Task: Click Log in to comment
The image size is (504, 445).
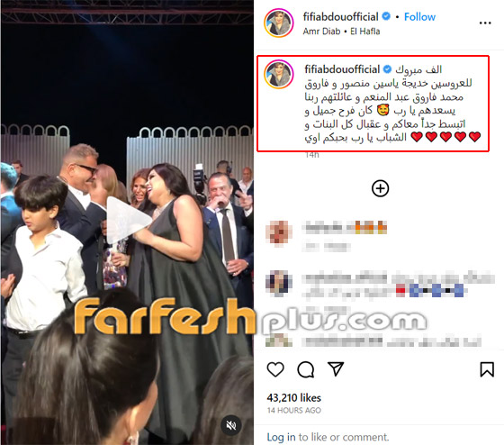Action: click(x=281, y=437)
